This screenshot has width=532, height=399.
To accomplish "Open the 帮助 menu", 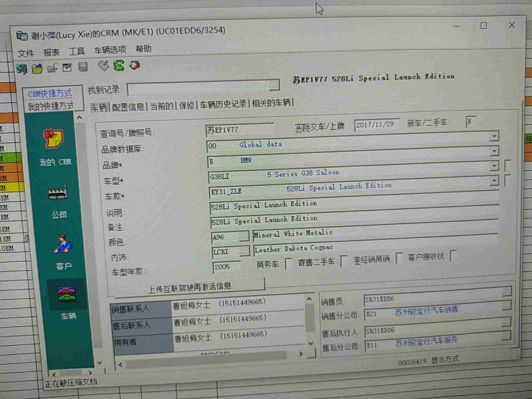I will (144, 49).
